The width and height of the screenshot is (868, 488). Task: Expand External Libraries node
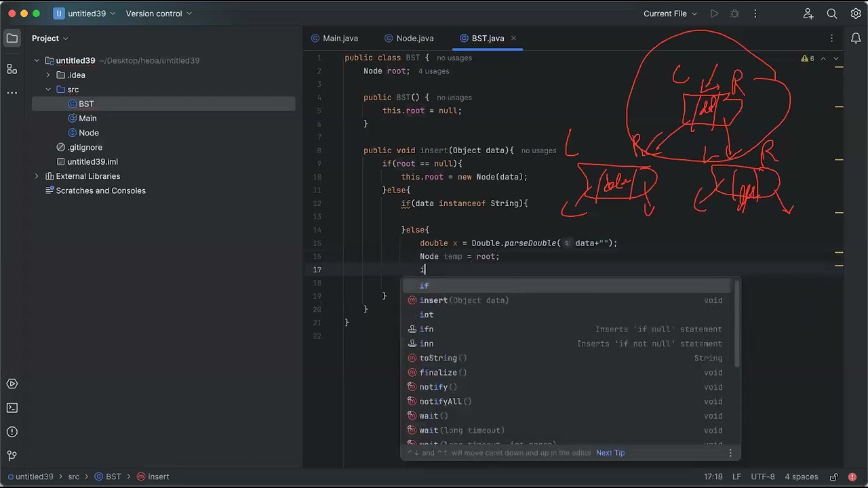click(x=37, y=176)
